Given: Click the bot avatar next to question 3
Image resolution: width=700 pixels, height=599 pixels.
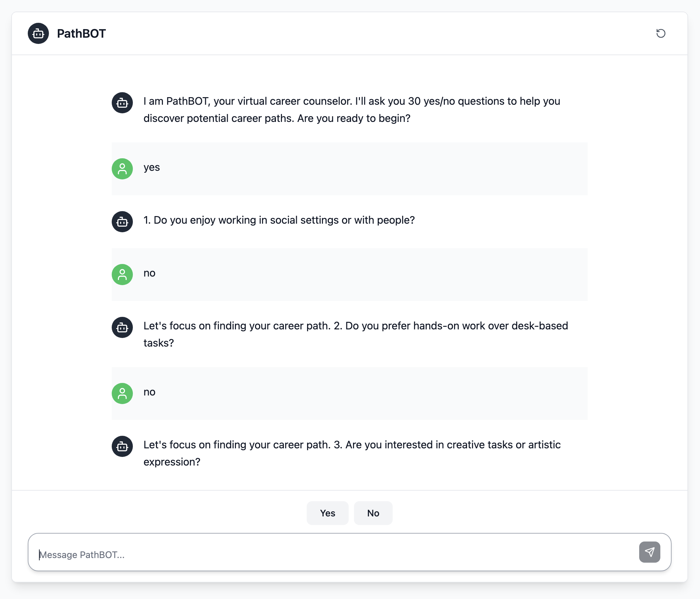Looking at the screenshot, I should [x=122, y=446].
